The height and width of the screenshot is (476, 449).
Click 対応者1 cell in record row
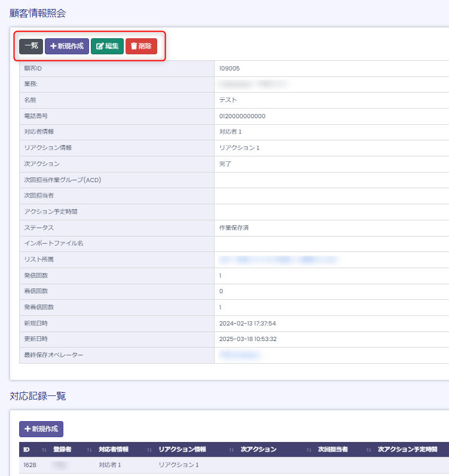[111, 465]
